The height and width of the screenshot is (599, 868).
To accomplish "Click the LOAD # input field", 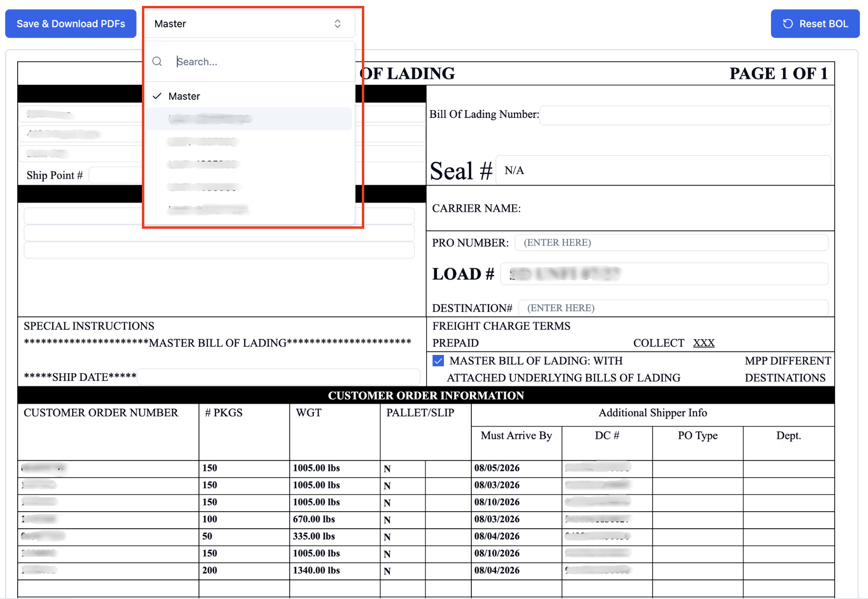I will pyautogui.click(x=664, y=274).
